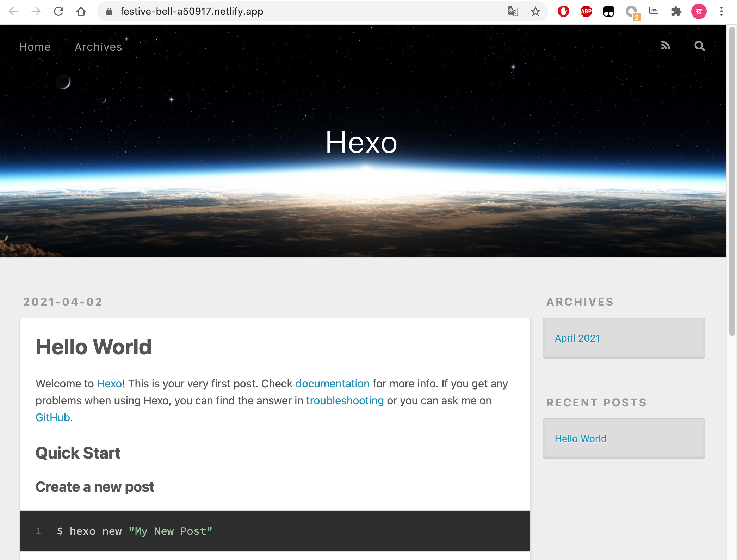
Task: Open the April 2021 archive
Action: pyautogui.click(x=577, y=338)
